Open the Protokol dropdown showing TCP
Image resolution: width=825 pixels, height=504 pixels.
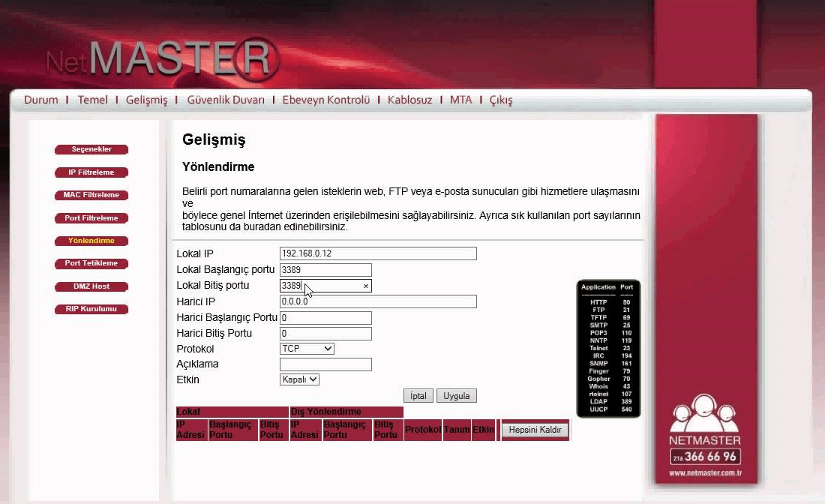click(307, 348)
